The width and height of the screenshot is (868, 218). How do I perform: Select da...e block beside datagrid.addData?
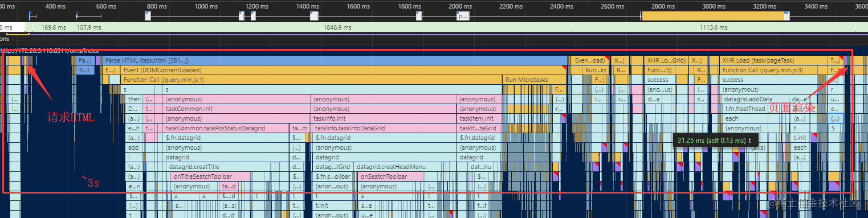click(x=800, y=100)
